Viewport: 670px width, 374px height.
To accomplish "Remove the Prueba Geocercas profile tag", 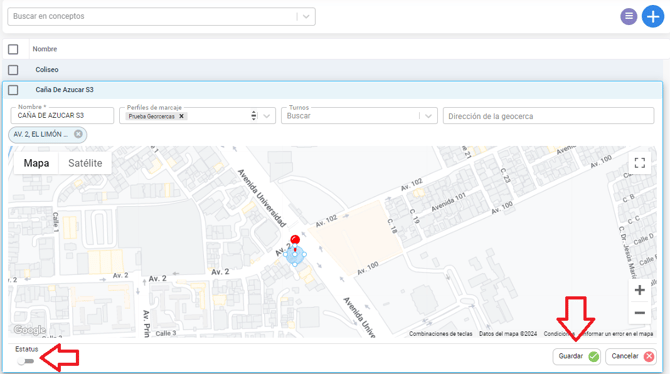I will point(181,116).
